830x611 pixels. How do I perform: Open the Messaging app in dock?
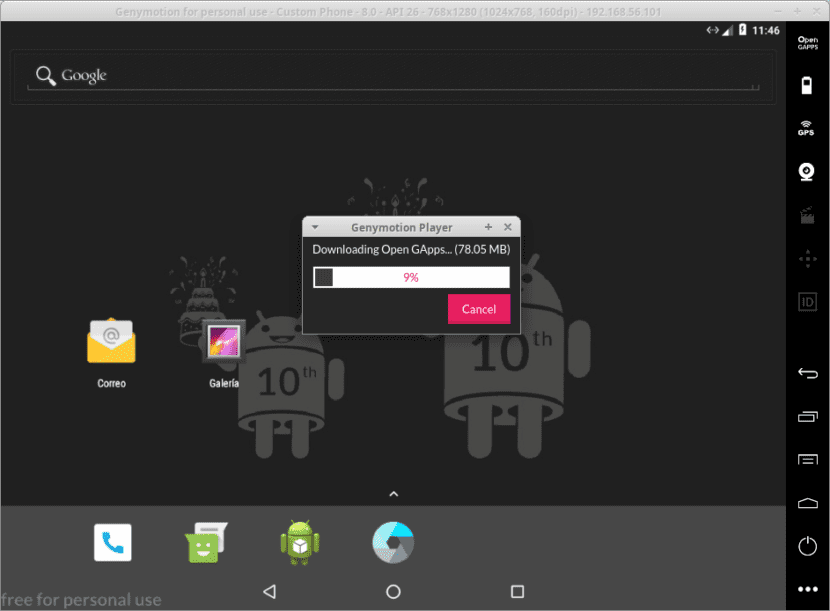204,543
